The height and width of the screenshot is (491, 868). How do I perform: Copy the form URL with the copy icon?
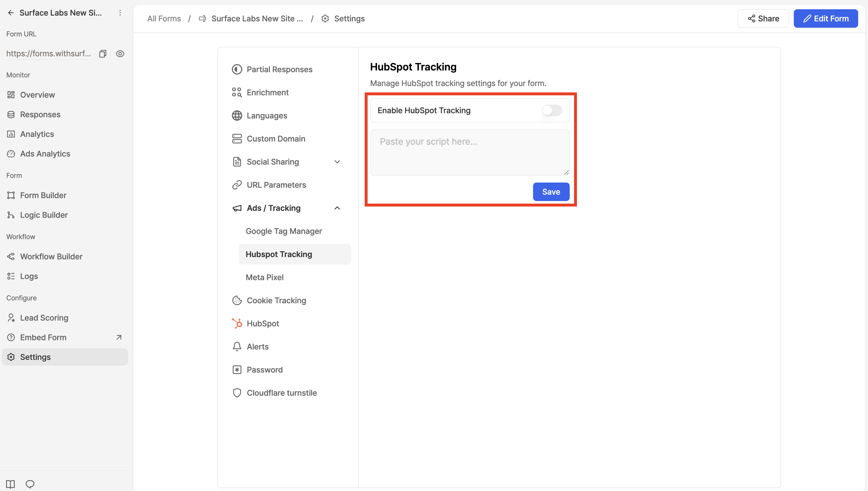pyautogui.click(x=103, y=54)
